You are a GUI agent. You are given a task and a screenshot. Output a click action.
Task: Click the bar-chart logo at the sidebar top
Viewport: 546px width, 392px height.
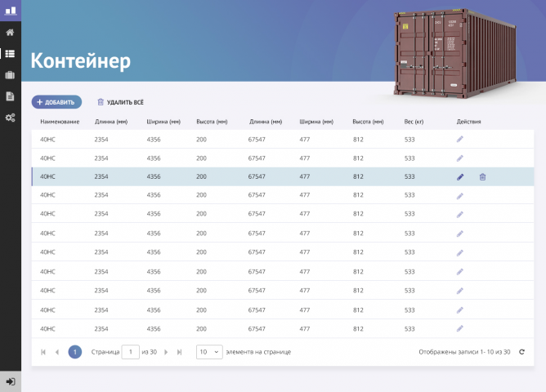(x=11, y=11)
